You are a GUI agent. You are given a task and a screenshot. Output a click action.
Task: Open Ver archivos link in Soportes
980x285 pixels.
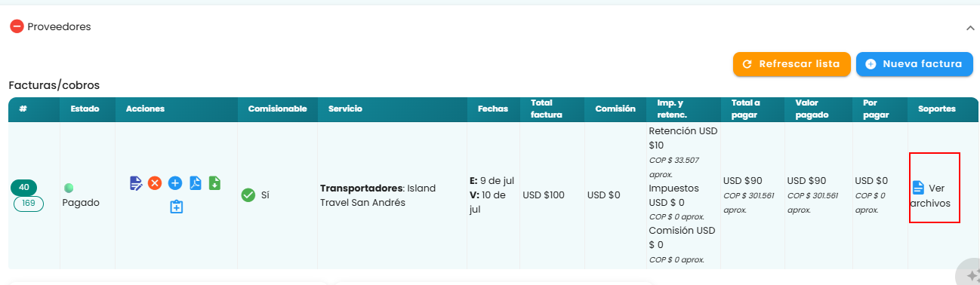(x=931, y=195)
